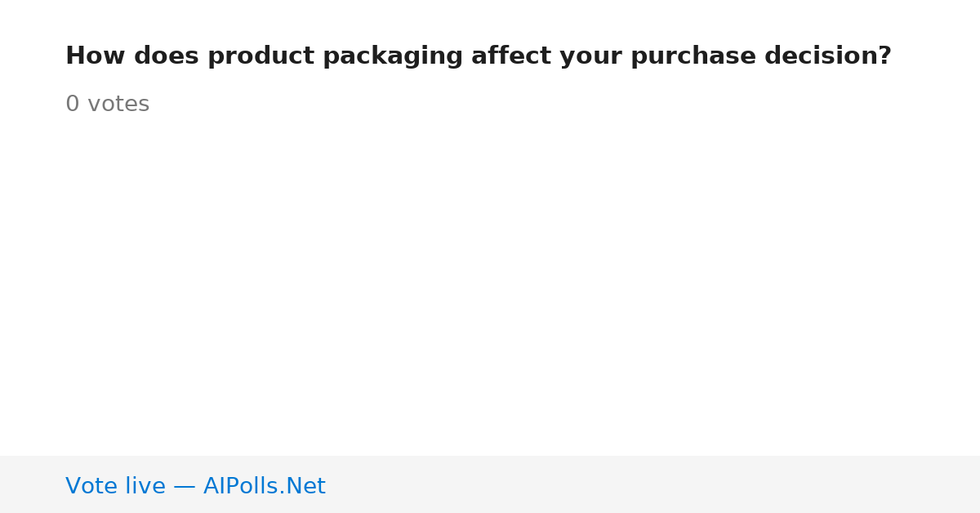Click the digit 0 in vote count
980x513 pixels.
[73, 105]
